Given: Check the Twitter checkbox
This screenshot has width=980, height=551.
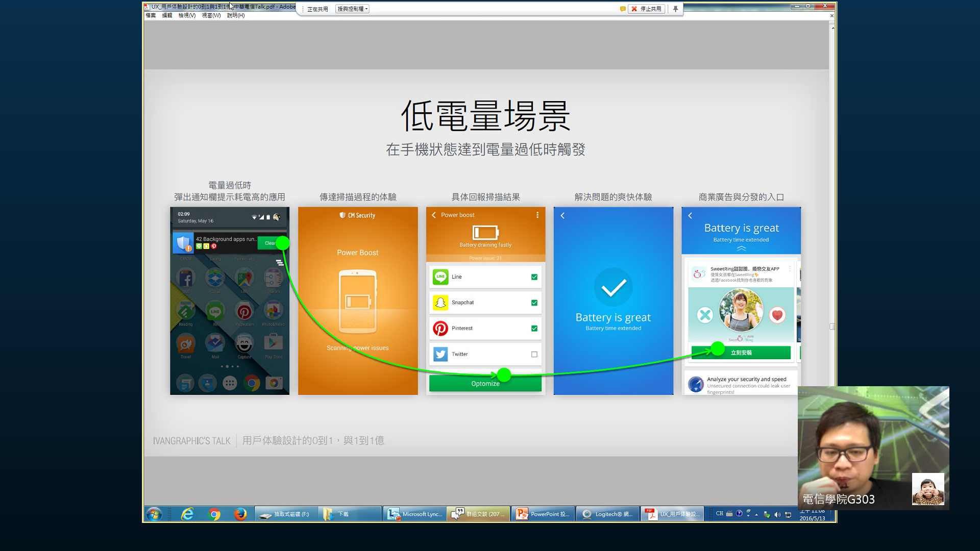Looking at the screenshot, I should tap(534, 354).
